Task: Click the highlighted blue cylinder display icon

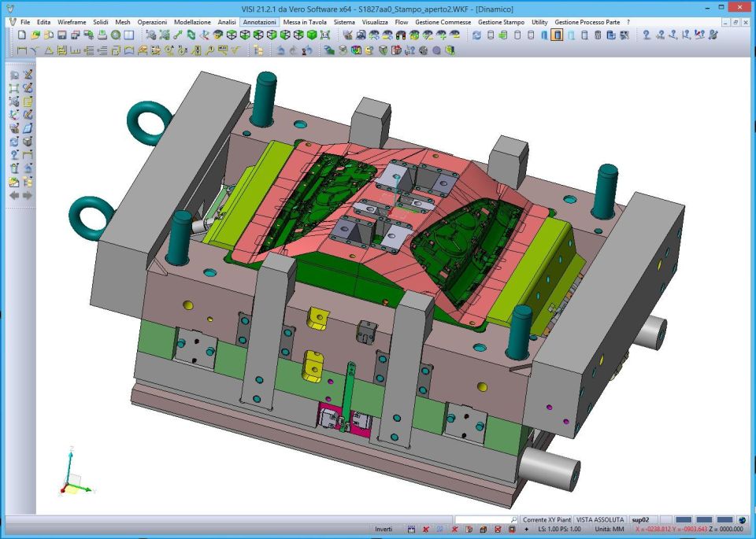Action: 557,35
